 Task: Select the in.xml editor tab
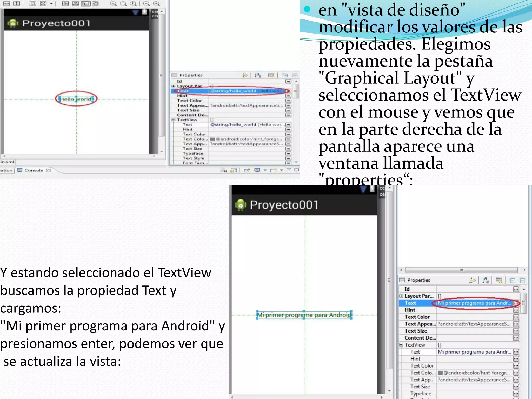[7, 162]
